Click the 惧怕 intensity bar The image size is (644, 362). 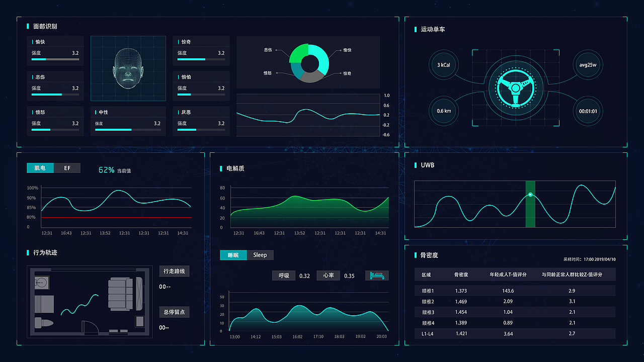pos(201,95)
